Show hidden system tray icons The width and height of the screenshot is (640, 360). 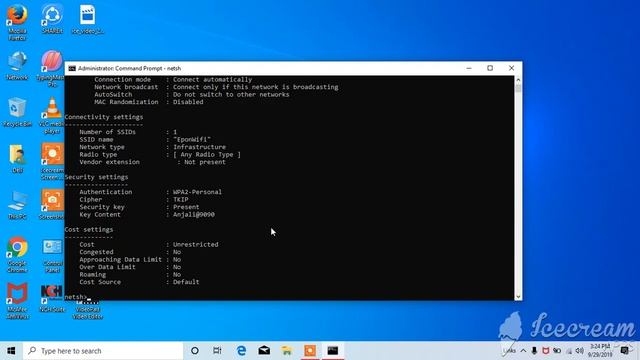[x=523, y=351]
